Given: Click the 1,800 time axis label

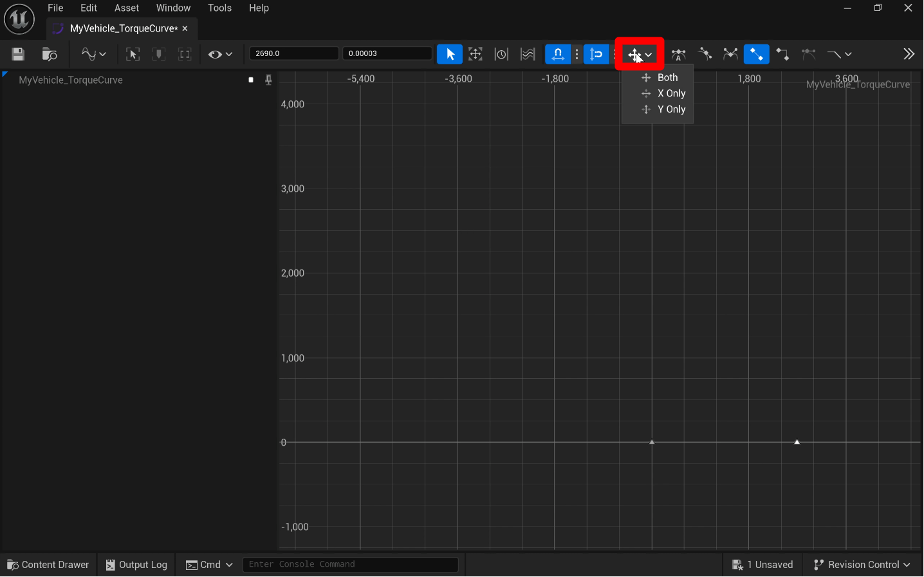Looking at the screenshot, I should click(749, 78).
